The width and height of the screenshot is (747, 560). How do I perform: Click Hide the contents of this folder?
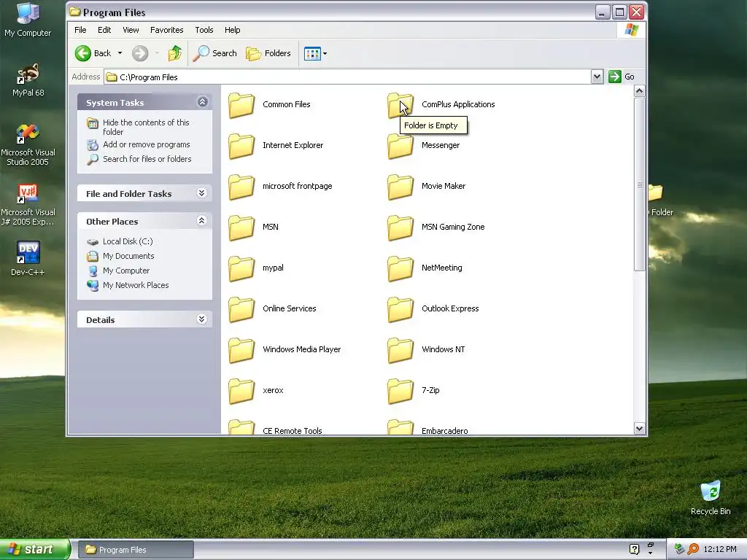146,127
